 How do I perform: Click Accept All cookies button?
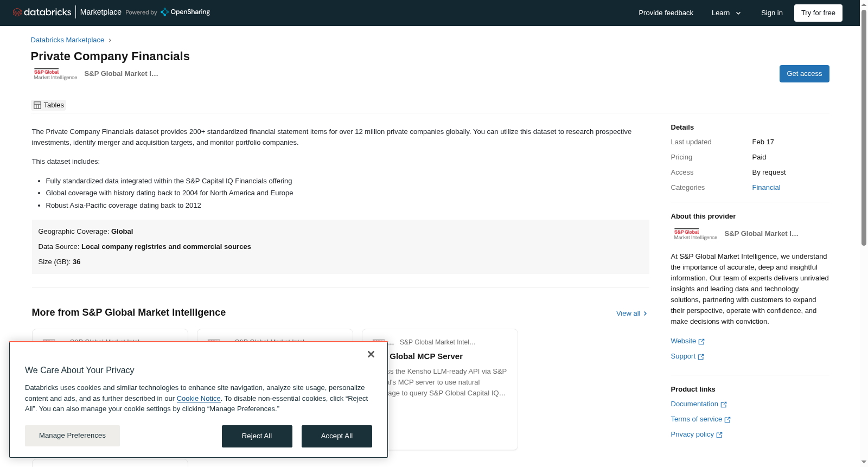click(337, 436)
